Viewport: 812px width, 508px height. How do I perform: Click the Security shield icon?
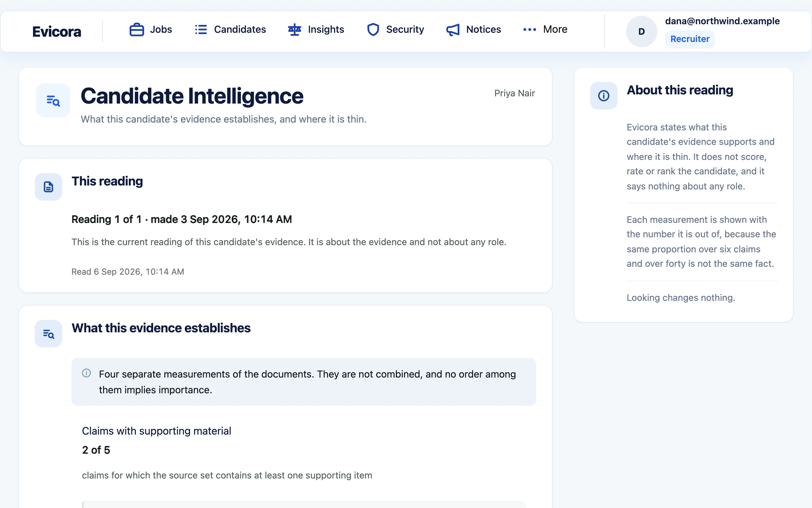[373, 29]
